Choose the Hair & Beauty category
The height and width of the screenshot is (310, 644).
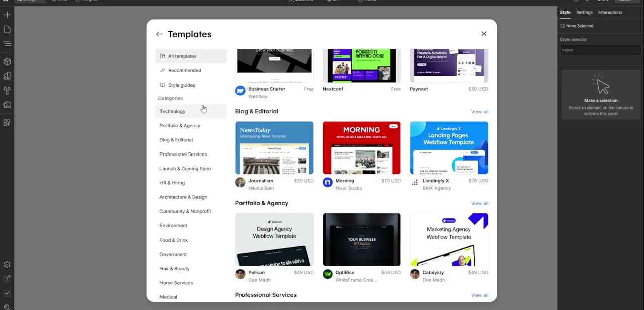[191, 269]
